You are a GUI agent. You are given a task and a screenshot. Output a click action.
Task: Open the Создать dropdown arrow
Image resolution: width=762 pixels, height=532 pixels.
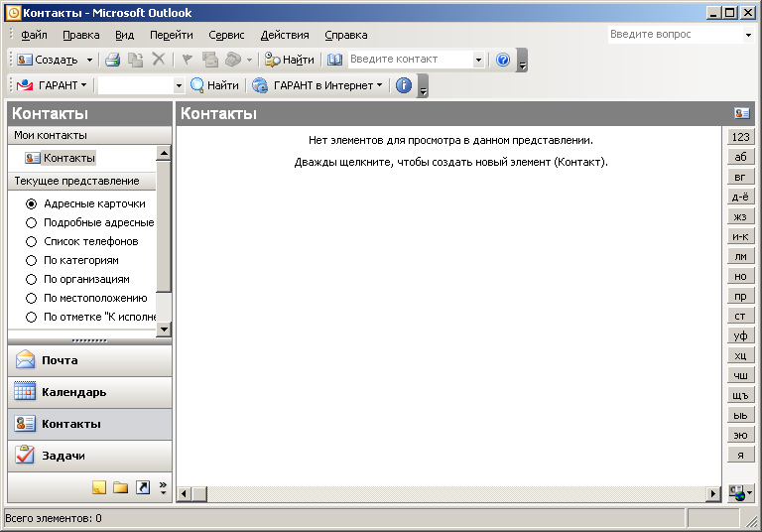(89, 60)
